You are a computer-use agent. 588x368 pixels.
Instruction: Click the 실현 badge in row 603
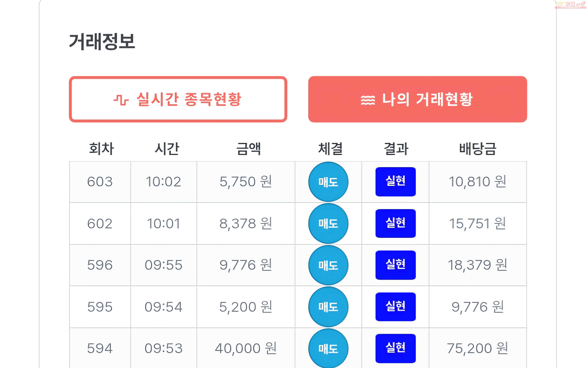pos(396,182)
